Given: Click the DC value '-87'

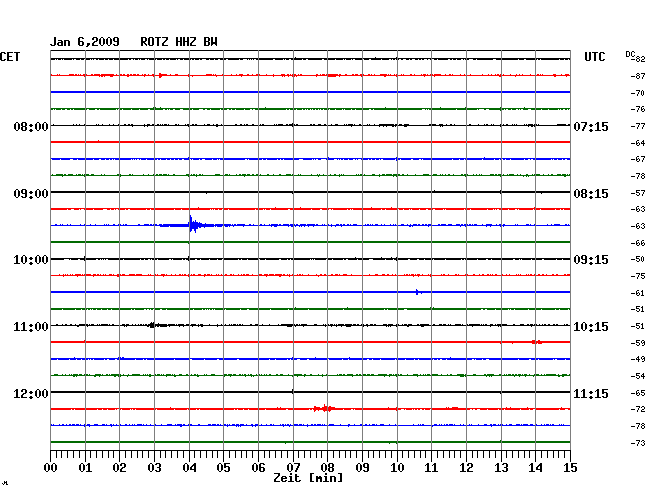Looking at the screenshot, I should point(638,76).
